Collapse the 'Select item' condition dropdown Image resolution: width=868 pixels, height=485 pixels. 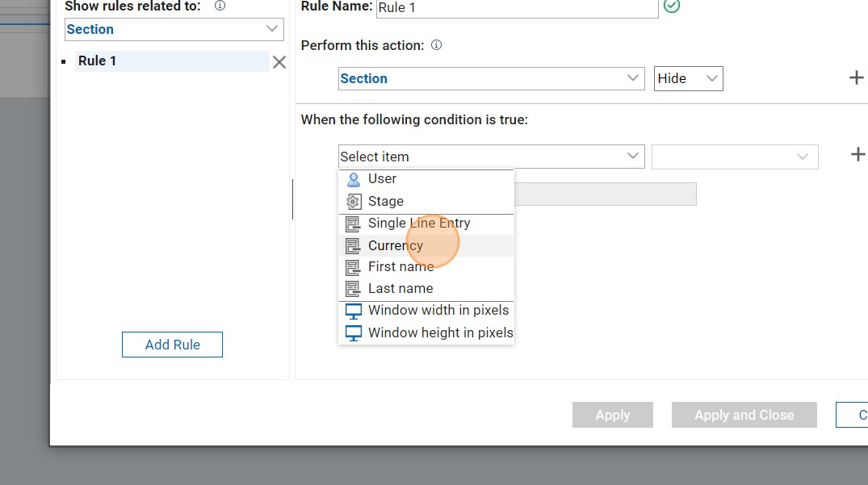tap(491, 157)
